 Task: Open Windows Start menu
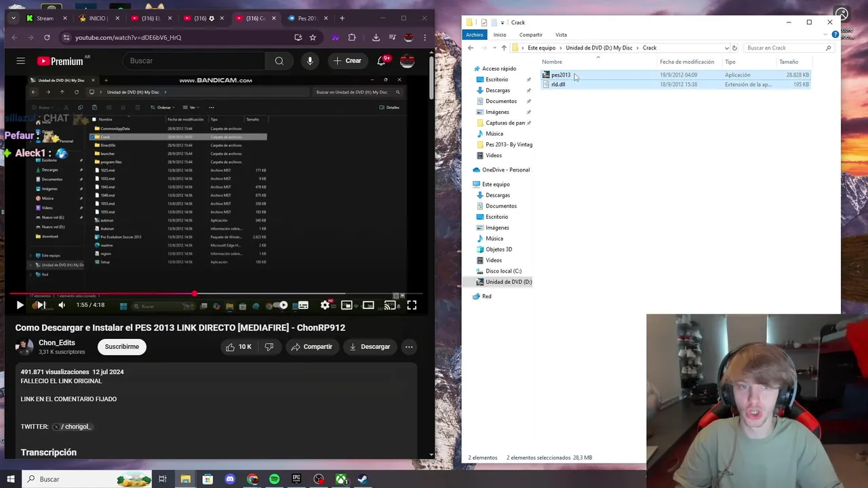tap(11, 479)
